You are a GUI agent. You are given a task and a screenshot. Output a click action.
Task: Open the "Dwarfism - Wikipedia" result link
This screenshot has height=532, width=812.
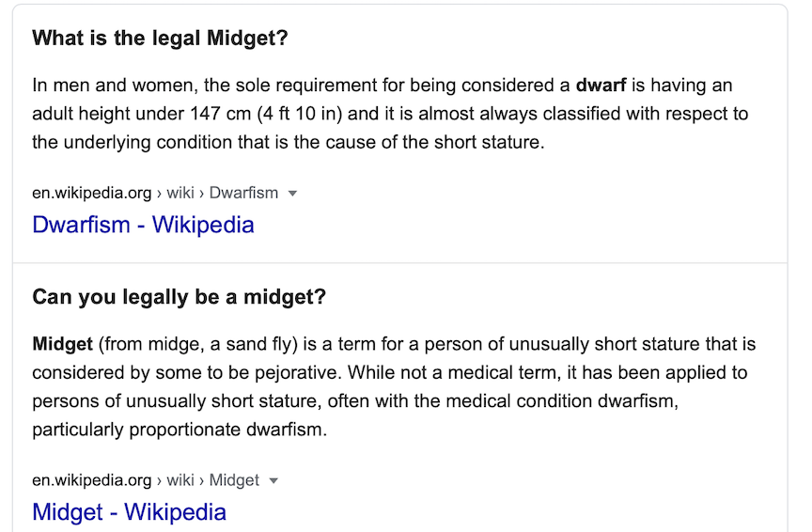click(x=143, y=225)
